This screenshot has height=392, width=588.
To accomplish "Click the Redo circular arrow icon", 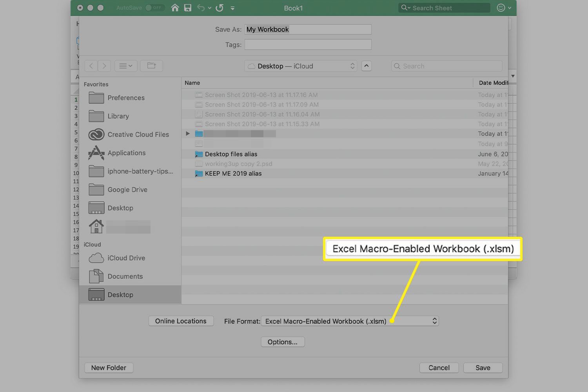I will tap(220, 8).
